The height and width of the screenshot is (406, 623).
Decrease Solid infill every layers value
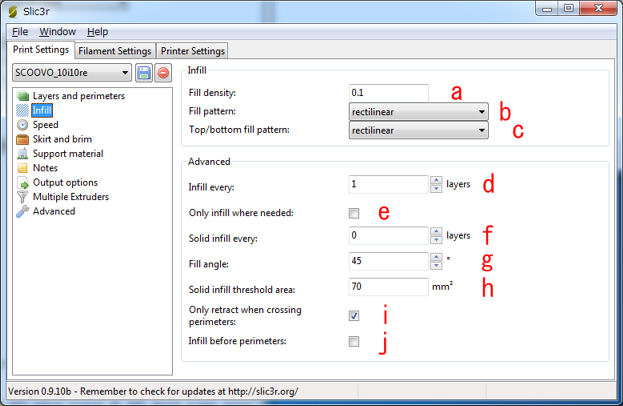pos(436,240)
